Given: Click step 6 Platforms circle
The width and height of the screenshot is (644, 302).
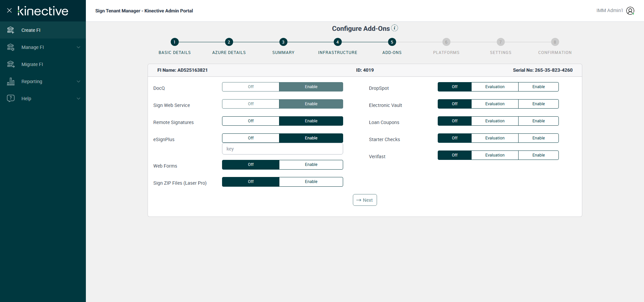Looking at the screenshot, I should 446,42.
